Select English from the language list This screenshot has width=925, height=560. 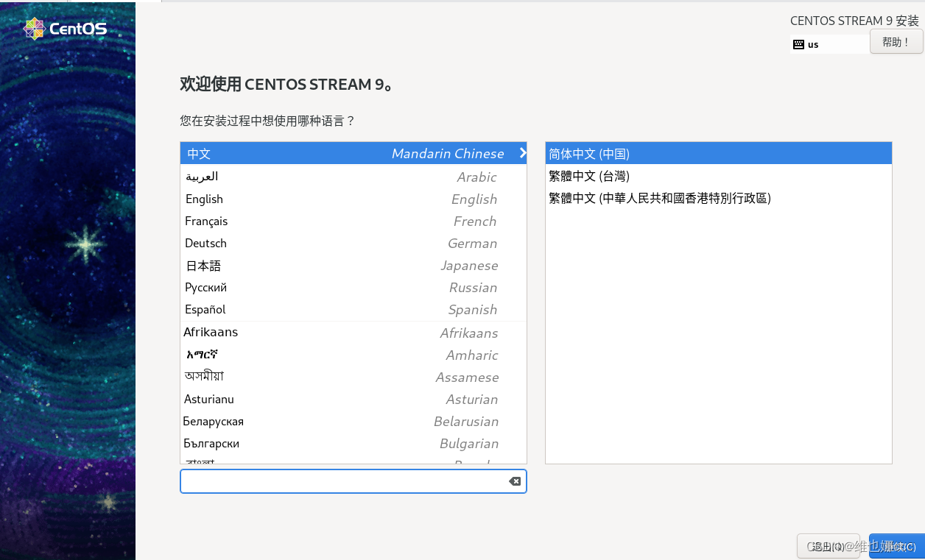(x=295, y=199)
